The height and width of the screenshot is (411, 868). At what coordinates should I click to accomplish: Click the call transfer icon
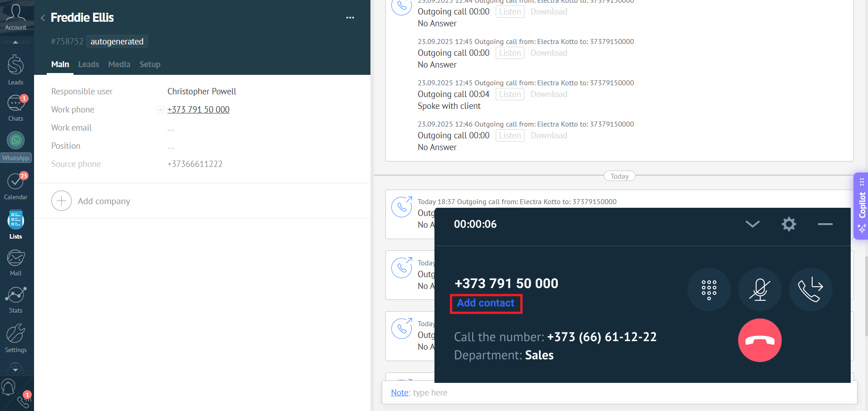(x=810, y=289)
